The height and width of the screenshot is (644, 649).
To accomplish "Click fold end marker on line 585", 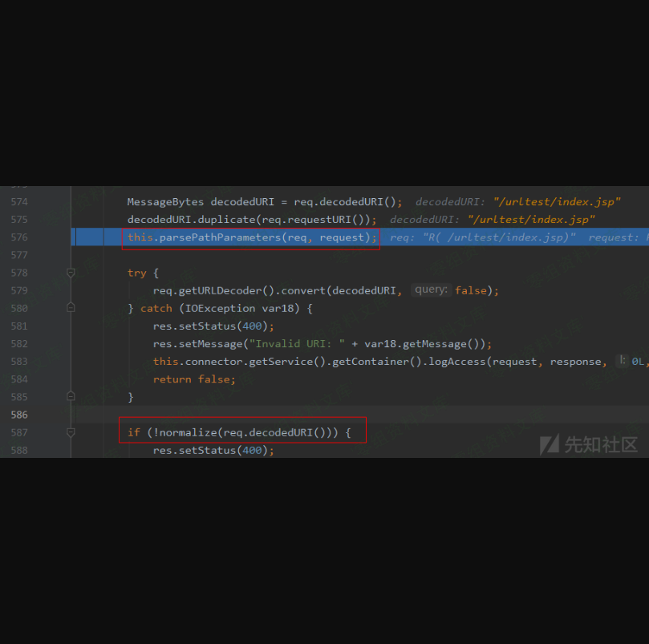I will [x=71, y=396].
